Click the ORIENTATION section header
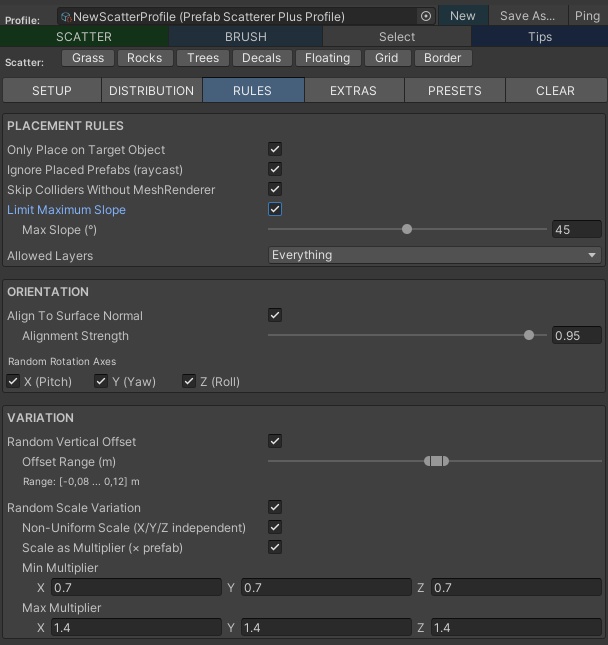 click(x=48, y=292)
